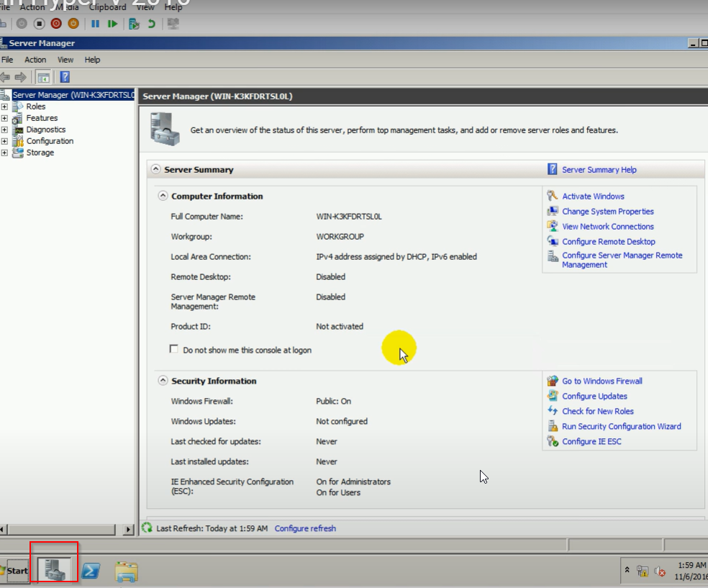Click the Activate Windows link

point(593,196)
